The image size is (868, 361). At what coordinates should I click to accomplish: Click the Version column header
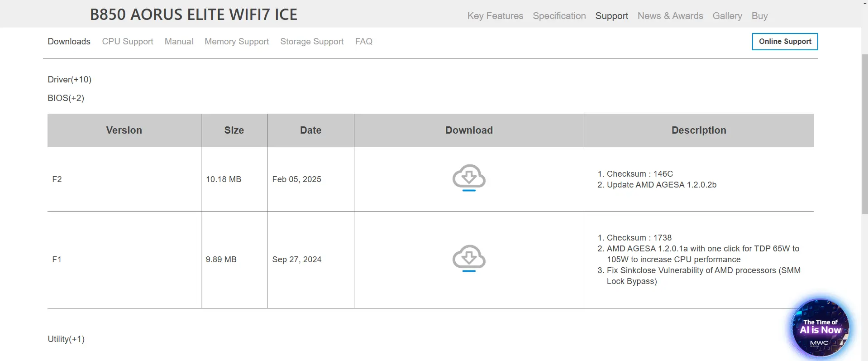(124, 130)
